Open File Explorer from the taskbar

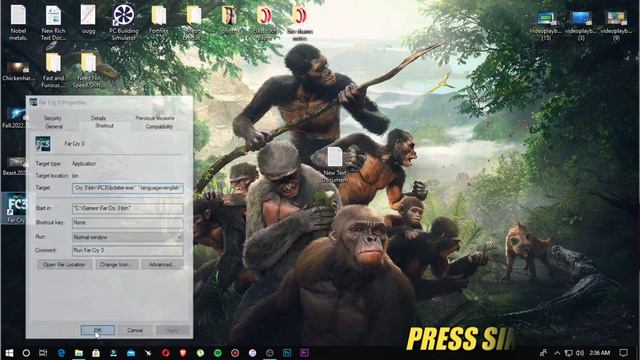[79, 353]
